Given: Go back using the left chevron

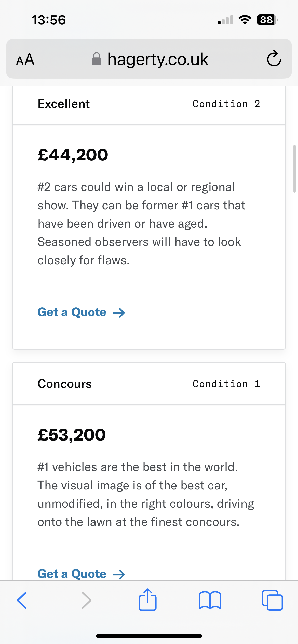Looking at the screenshot, I should pyautogui.click(x=22, y=600).
